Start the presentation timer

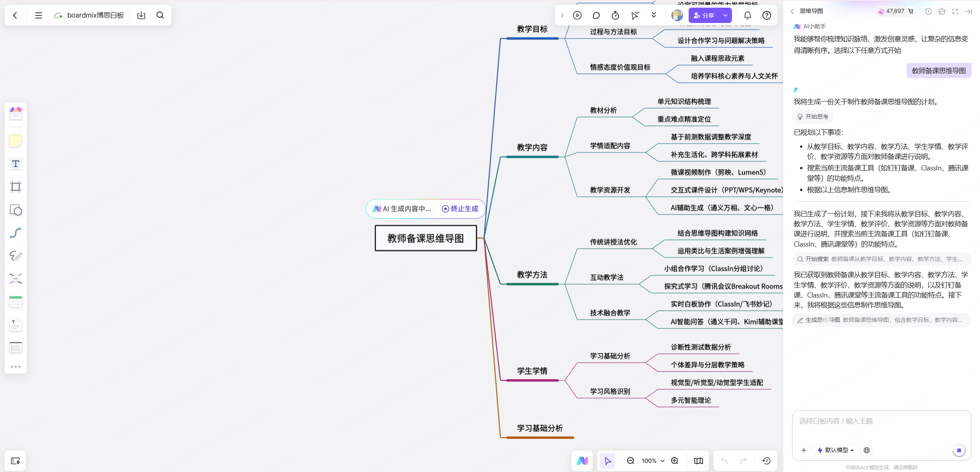(x=615, y=15)
